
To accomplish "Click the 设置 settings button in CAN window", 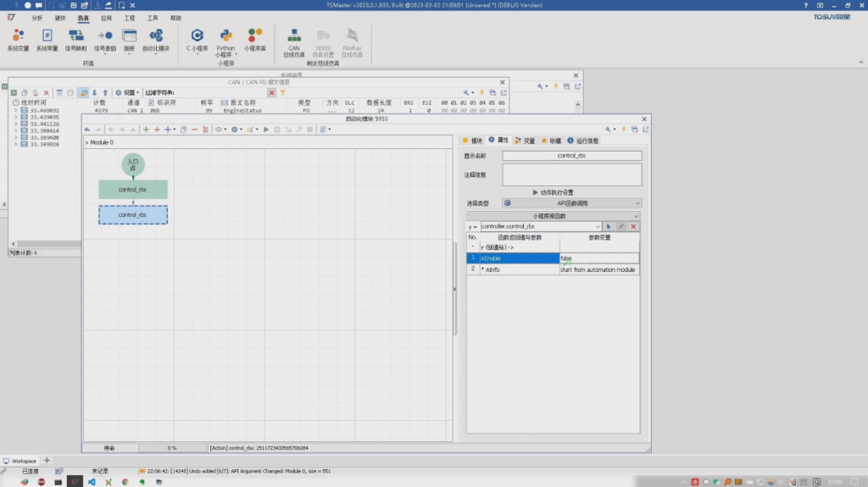I will [x=129, y=92].
